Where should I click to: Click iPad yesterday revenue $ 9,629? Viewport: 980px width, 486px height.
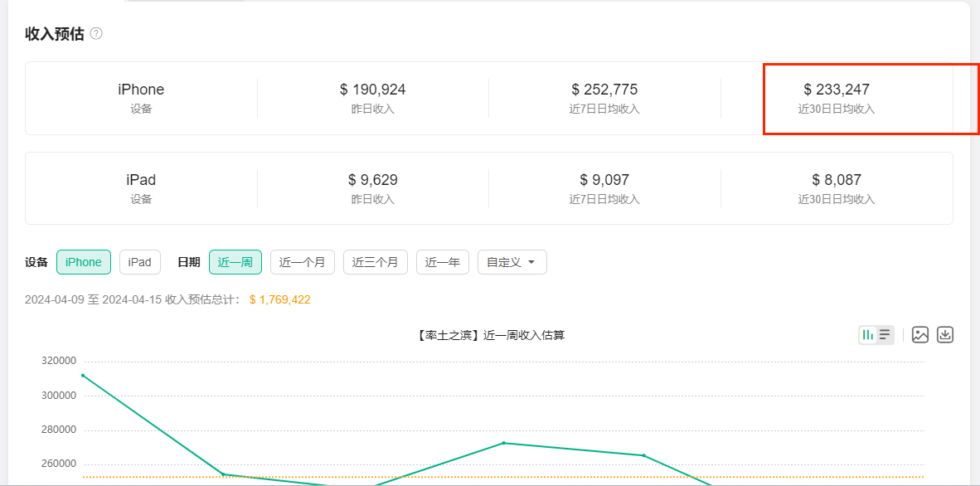click(x=373, y=180)
